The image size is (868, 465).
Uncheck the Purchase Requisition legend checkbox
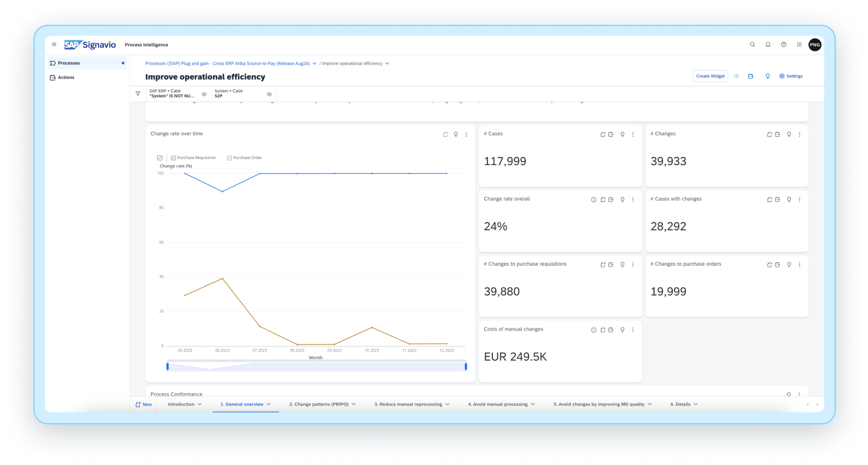(173, 158)
